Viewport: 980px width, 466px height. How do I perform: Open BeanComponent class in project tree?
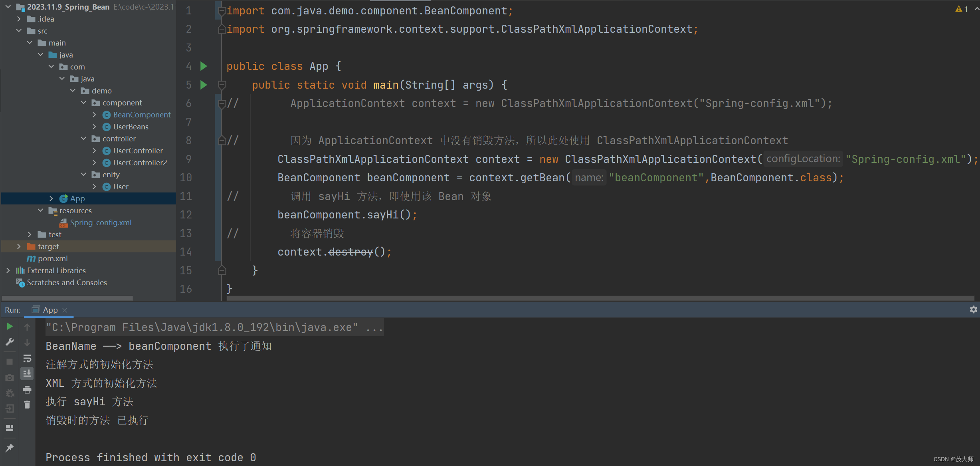pyautogui.click(x=142, y=115)
